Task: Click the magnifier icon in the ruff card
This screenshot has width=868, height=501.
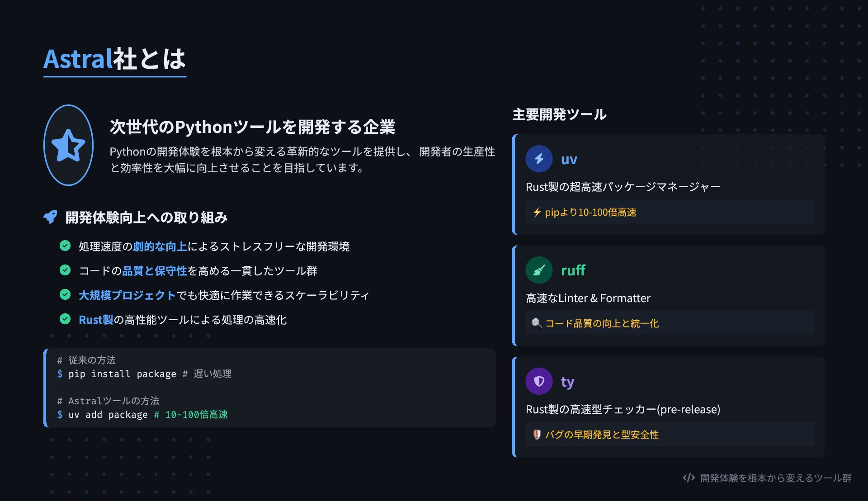Action: (537, 323)
